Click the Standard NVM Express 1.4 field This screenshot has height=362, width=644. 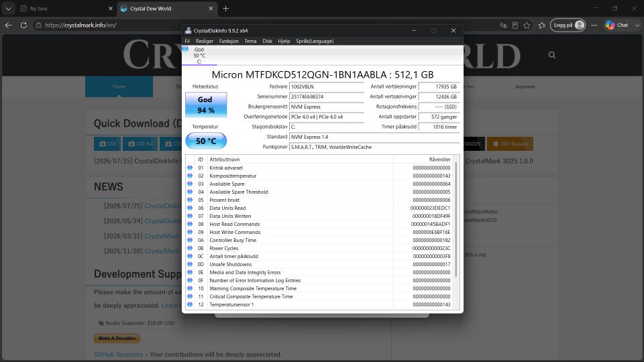374,137
